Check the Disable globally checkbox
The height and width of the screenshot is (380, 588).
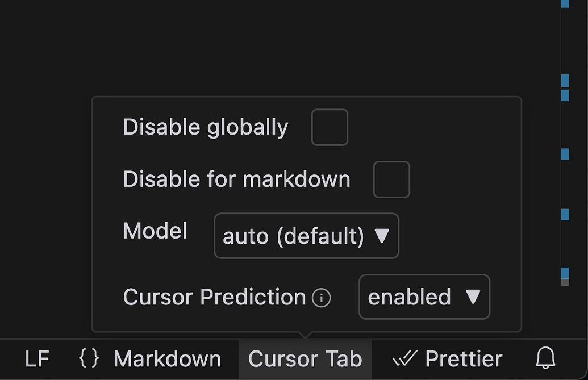(330, 127)
